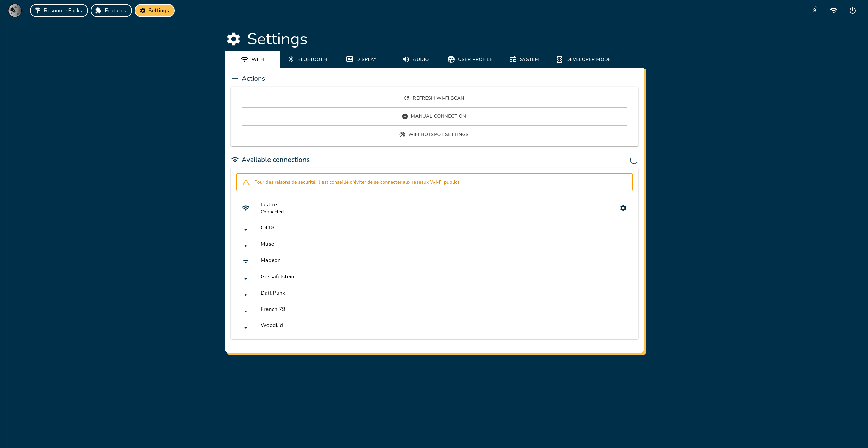Click the refresh icon next to Refresh Wi-Fi Scan

tap(406, 98)
